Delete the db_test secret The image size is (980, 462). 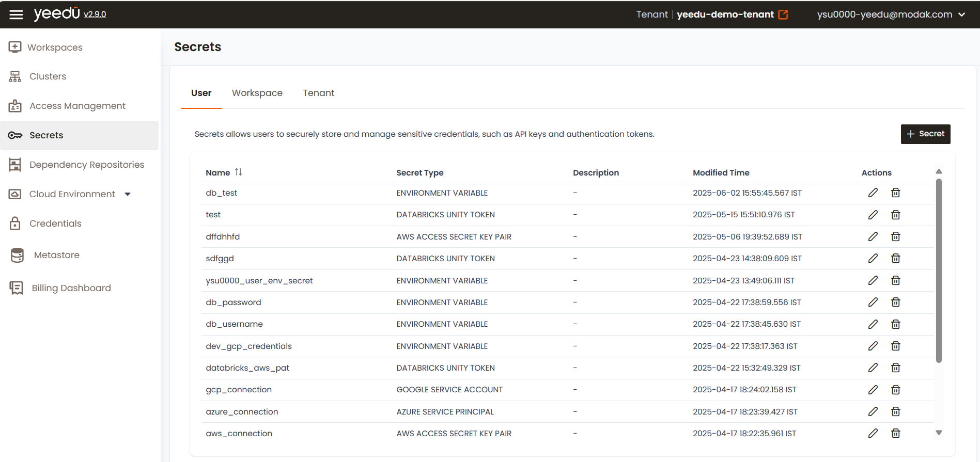point(896,193)
